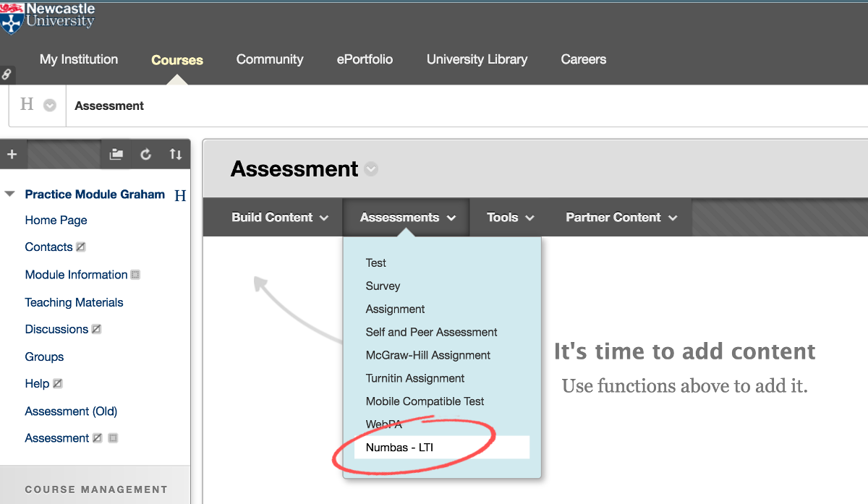This screenshot has height=504, width=868.
Task: Click the home icon beside Practice Module Graham
Action: pos(180,195)
